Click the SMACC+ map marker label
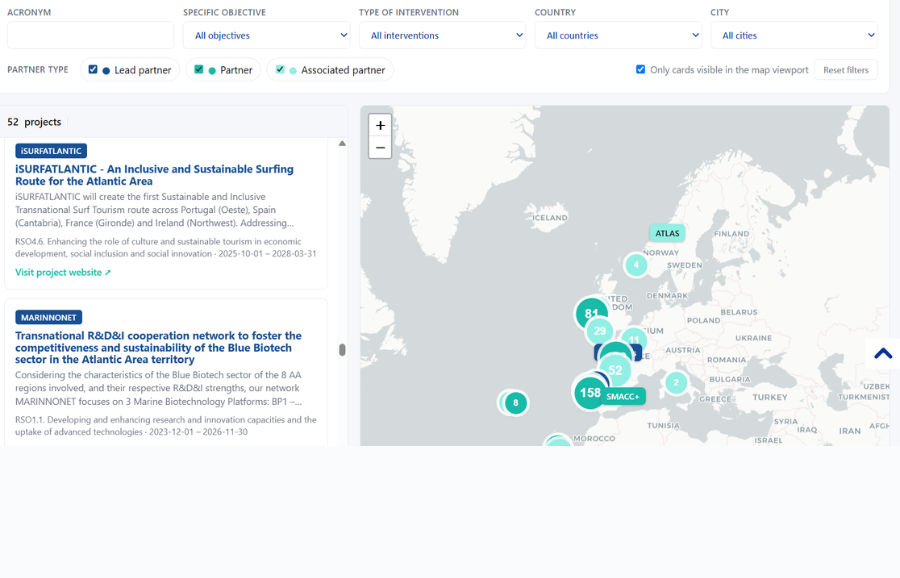Image resolution: width=900 pixels, height=578 pixels. [623, 396]
